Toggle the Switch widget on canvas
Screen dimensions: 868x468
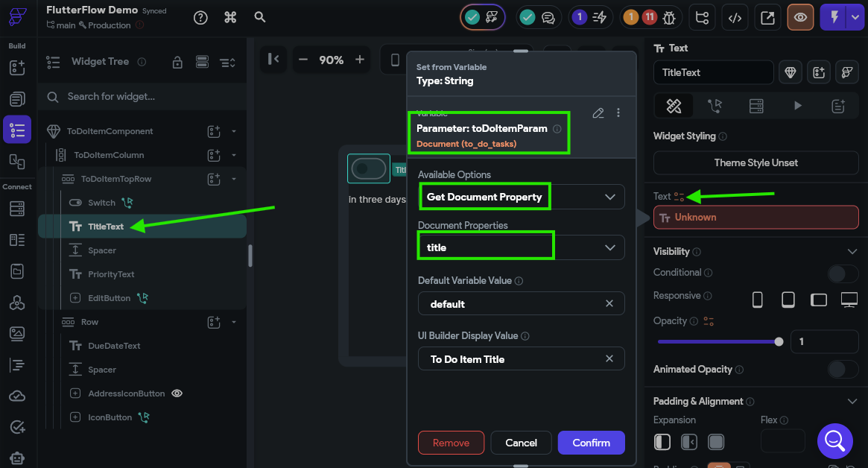pyautogui.click(x=369, y=168)
